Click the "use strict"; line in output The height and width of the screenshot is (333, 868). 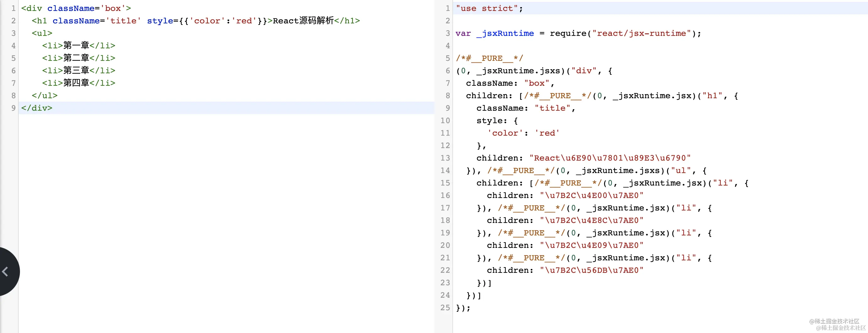click(x=489, y=8)
